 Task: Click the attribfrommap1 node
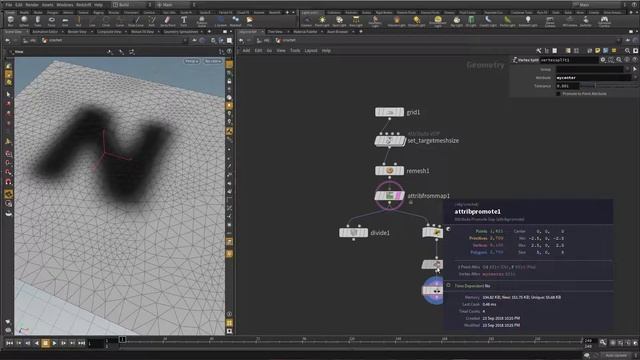pyautogui.click(x=389, y=196)
